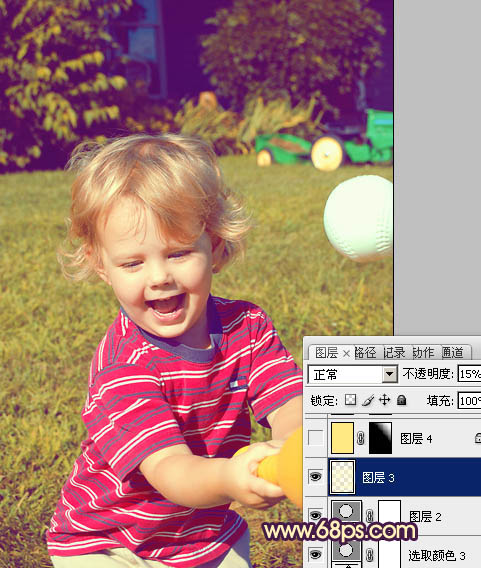Select the black gradient mask thumbnail on 图层 4
The image size is (481, 568).
(x=380, y=438)
